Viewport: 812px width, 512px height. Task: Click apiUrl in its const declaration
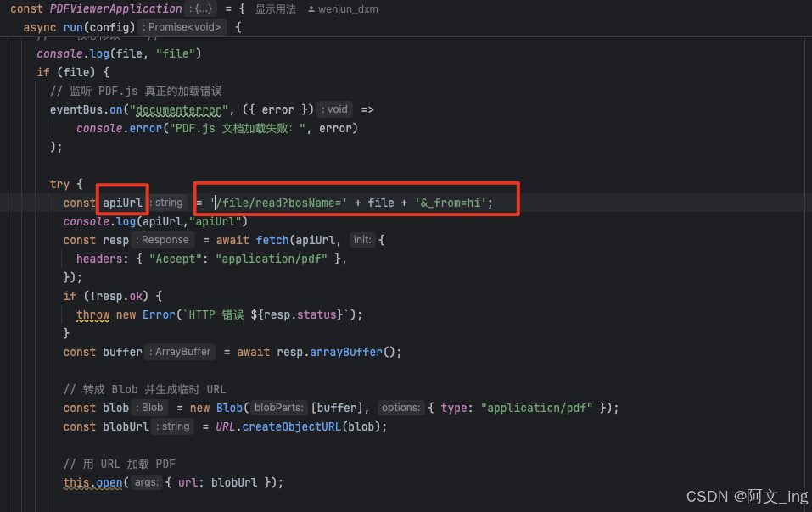coord(122,203)
